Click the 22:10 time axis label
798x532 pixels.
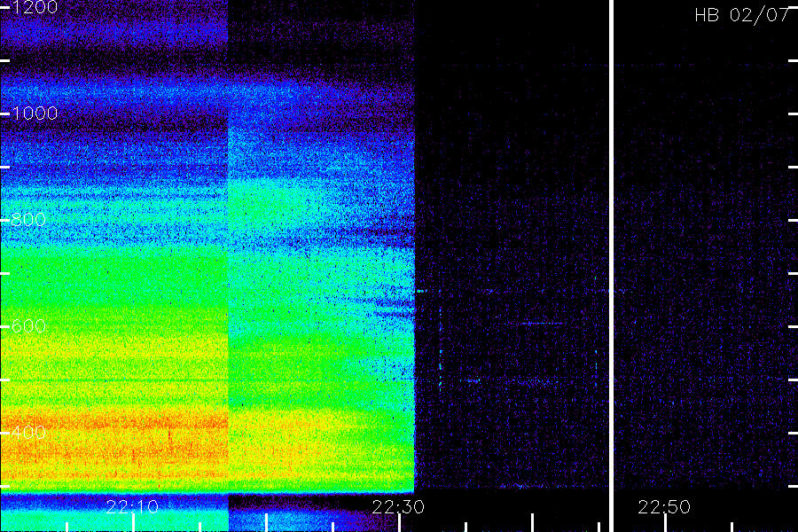pos(132,506)
